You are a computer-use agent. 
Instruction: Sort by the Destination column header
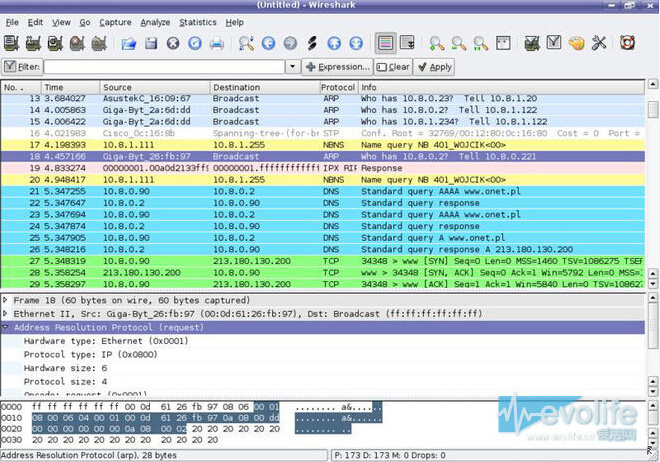tap(265, 88)
